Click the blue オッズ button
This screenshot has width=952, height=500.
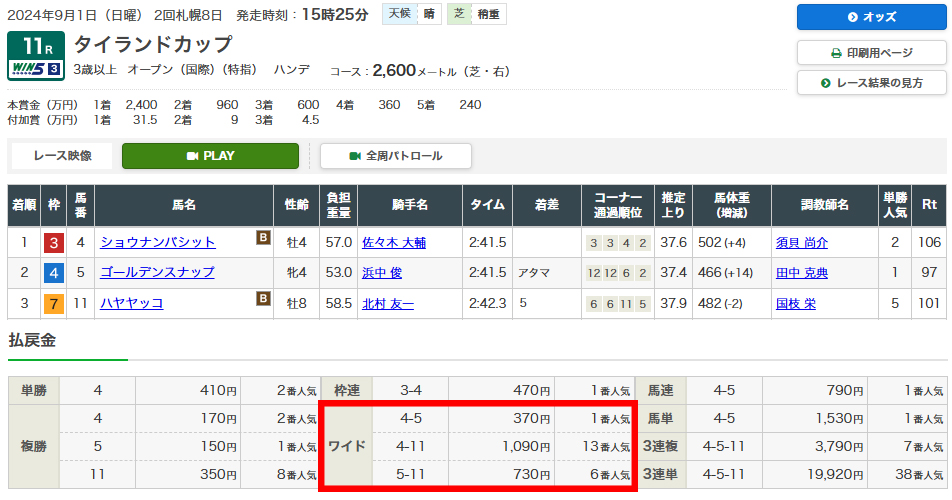[x=871, y=17]
